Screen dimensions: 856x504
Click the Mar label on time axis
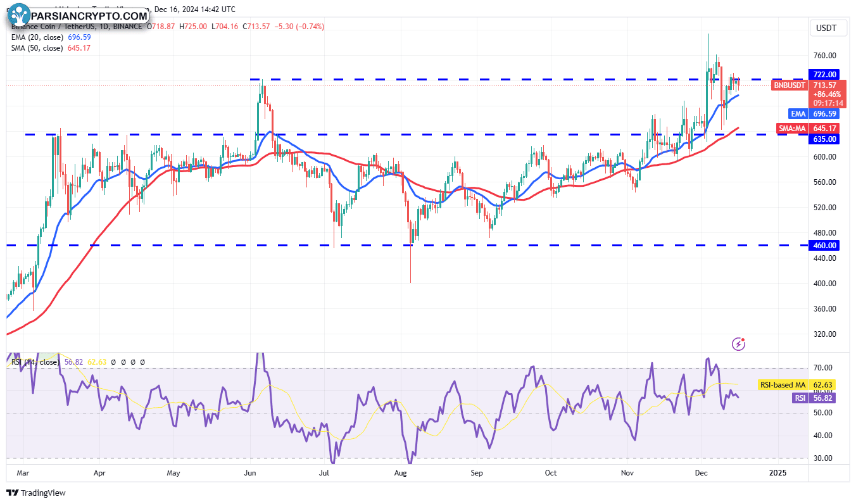[x=22, y=473]
